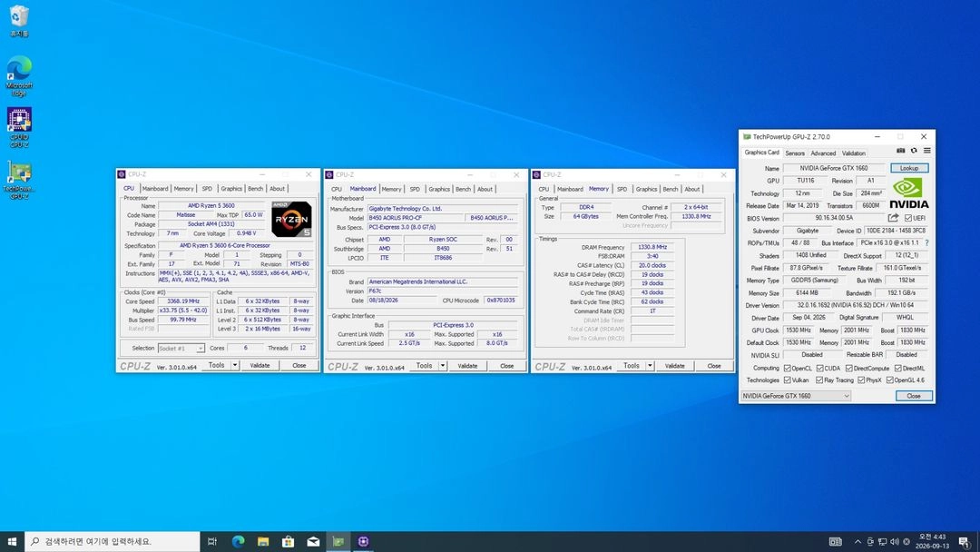Select the Microsoft Edge desktop icon
This screenshot has width=980, height=552.
19,75
